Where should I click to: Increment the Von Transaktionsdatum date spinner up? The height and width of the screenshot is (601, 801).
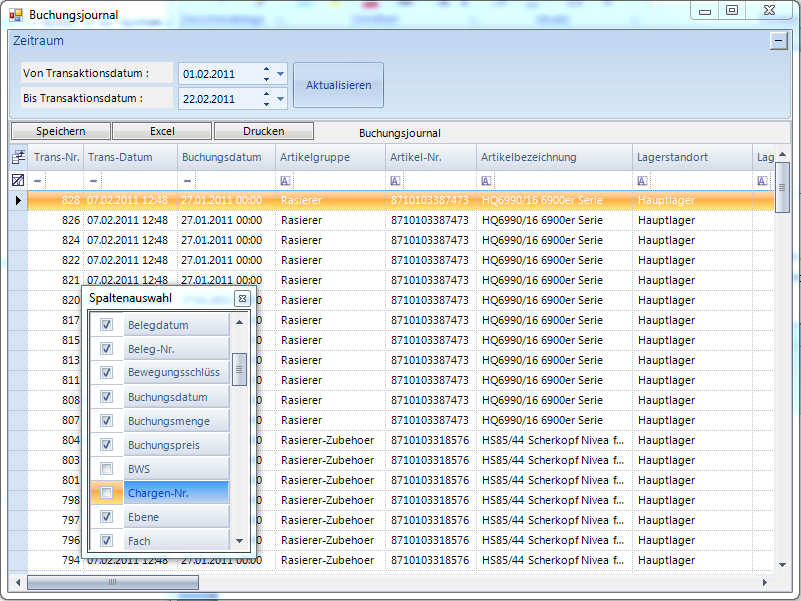(x=266, y=69)
